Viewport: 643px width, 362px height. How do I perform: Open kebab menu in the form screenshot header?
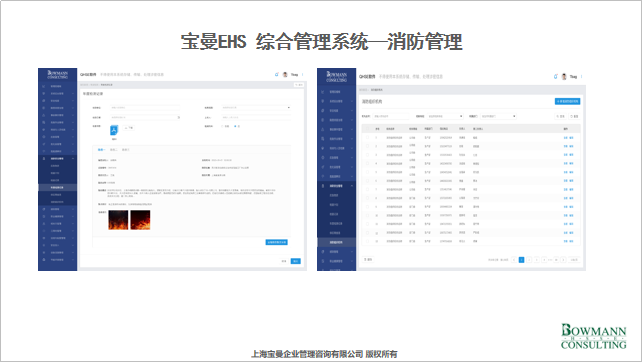click(x=303, y=75)
